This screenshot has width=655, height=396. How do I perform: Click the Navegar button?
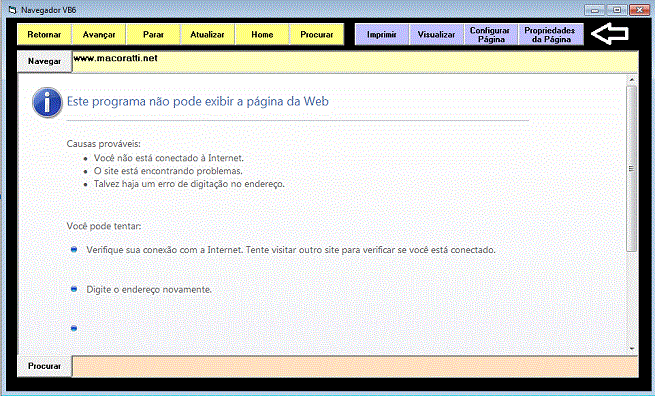[45, 61]
